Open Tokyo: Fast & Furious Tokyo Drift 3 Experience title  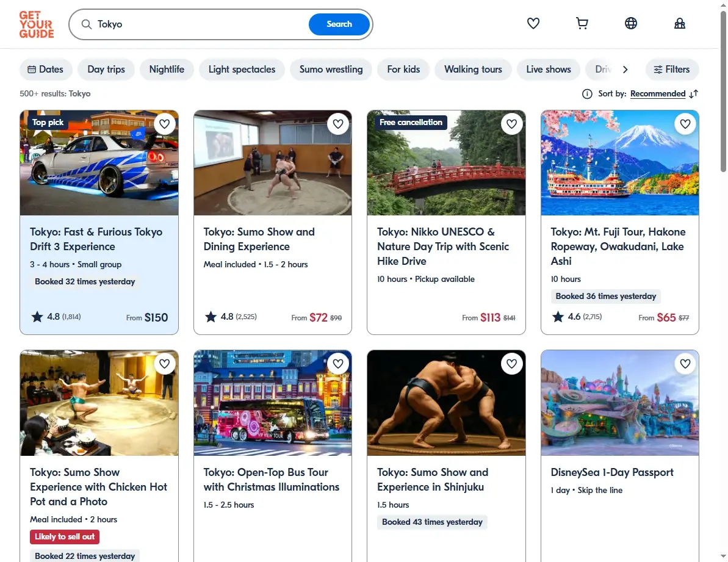point(96,239)
